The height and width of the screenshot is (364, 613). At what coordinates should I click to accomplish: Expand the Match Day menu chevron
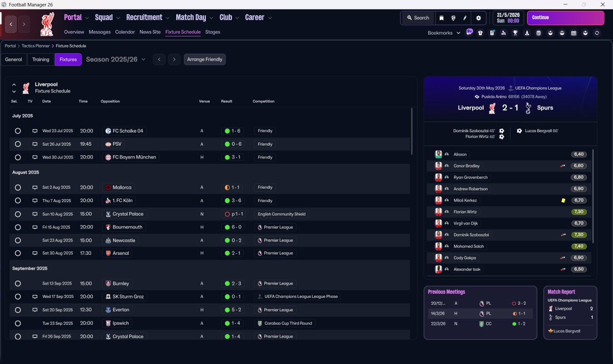click(x=211, y=18)
